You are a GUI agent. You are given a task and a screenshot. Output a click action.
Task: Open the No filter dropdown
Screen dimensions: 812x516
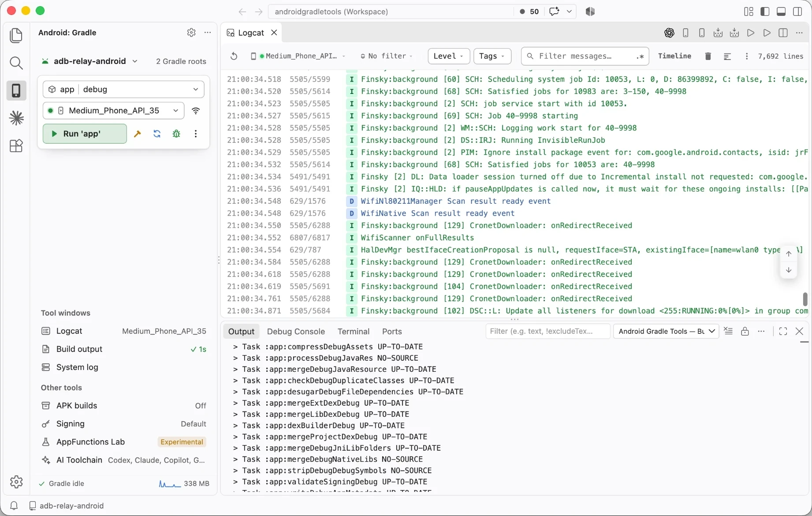point(387,56)
